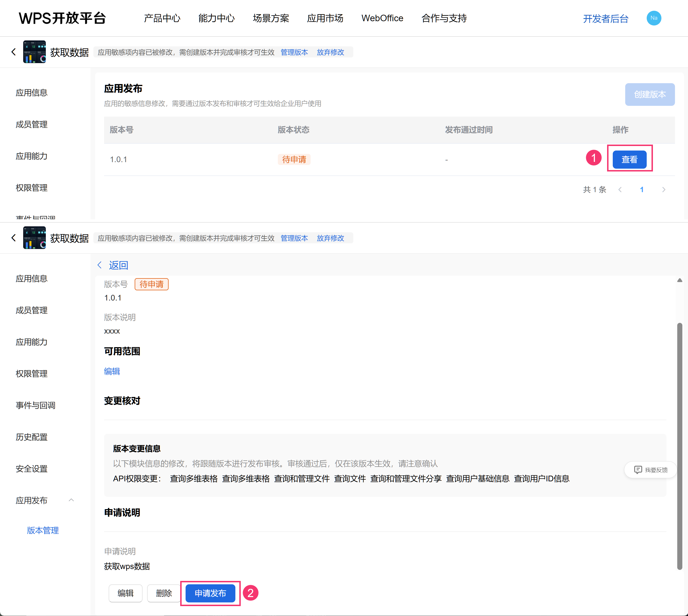Select 版本管理 in the sidebar
This screenshot has height=616, width=688.
point(43,530)
